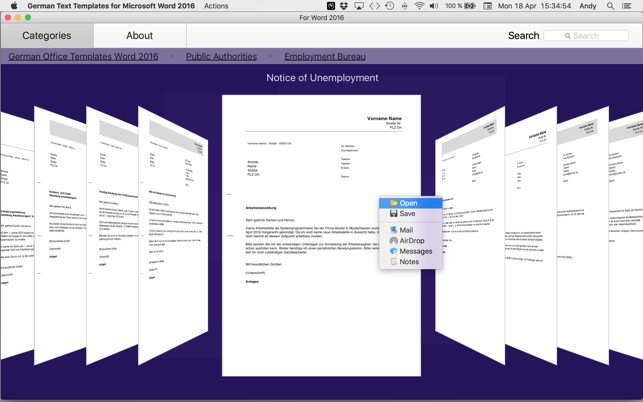The image size is (643, 402).
Task: Click the Mail stamp icon in menu
Action: tap(394, 230)
